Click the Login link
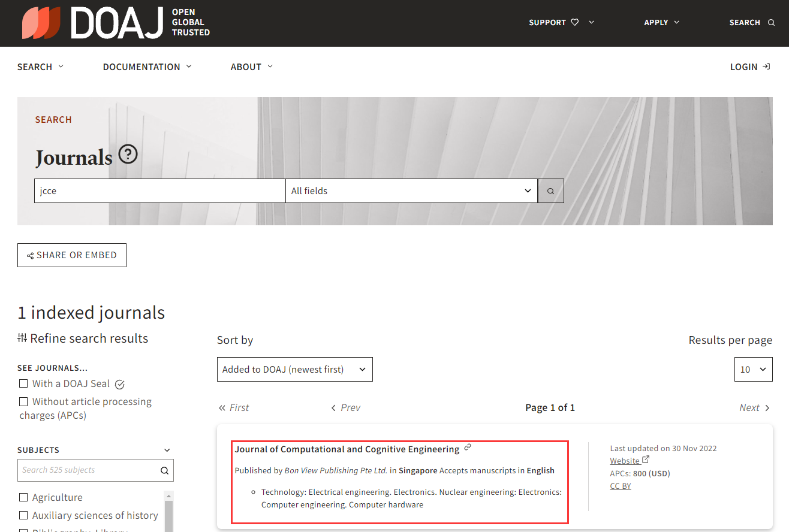 coord(750,66)
